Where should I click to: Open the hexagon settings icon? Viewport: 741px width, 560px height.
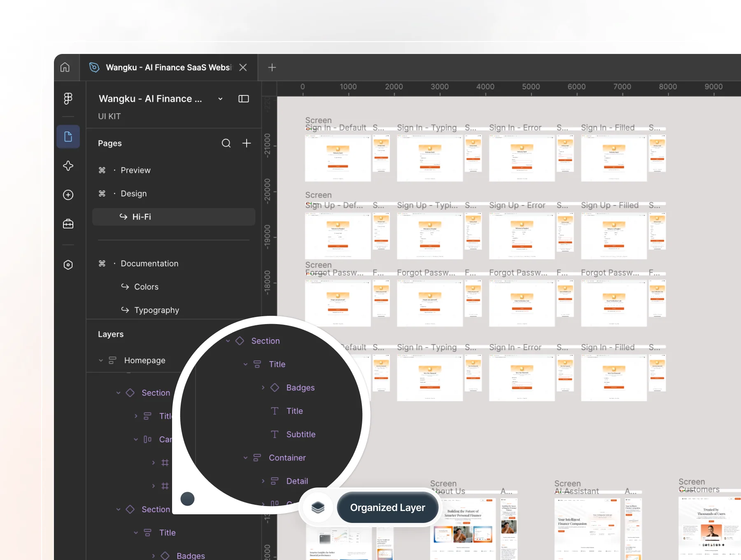[x=68, y=265]
